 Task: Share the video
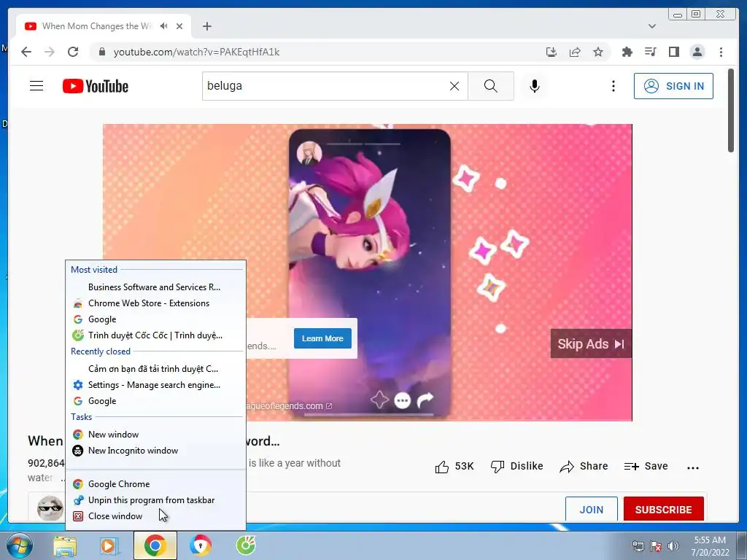(x=584, y=466)
